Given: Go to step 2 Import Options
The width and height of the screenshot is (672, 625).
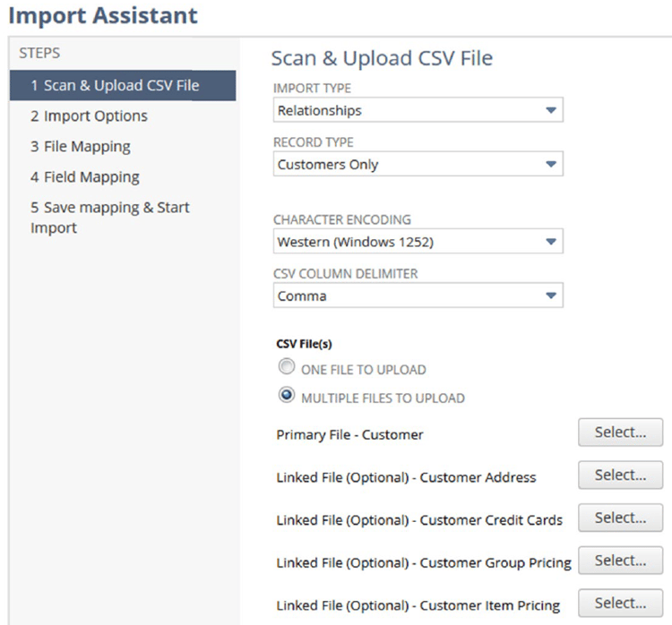Looking at the screenshot, I should pyautogui.click(x=89, y=116).
